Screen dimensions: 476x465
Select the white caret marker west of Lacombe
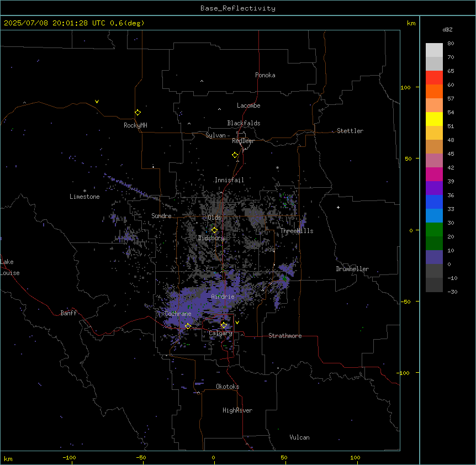point(219,109)
